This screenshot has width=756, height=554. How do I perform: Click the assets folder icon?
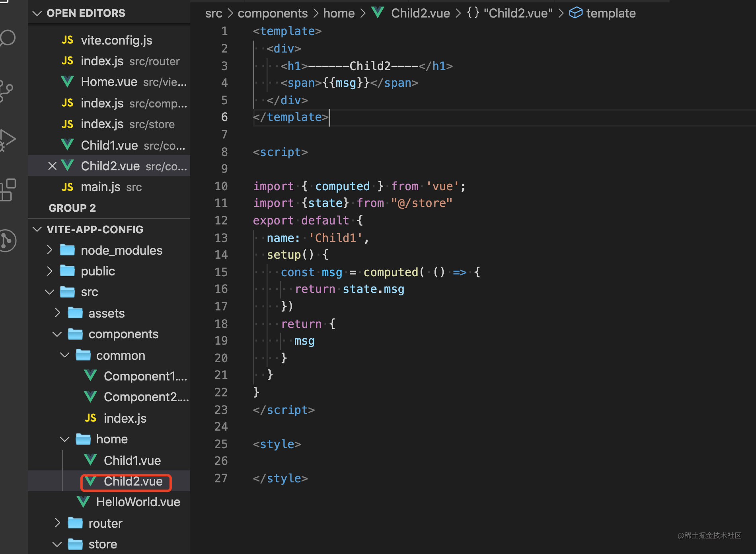(75, 313)
